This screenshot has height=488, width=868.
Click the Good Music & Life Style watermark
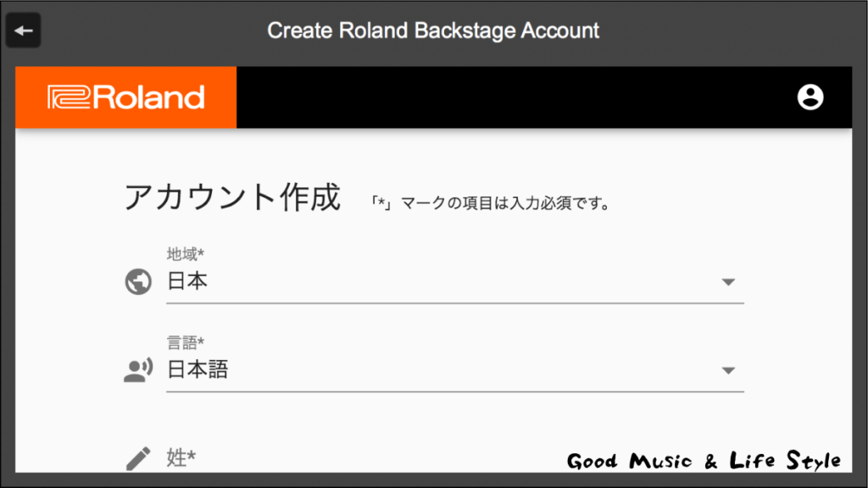pyautogui.click(x=704, y=460)
